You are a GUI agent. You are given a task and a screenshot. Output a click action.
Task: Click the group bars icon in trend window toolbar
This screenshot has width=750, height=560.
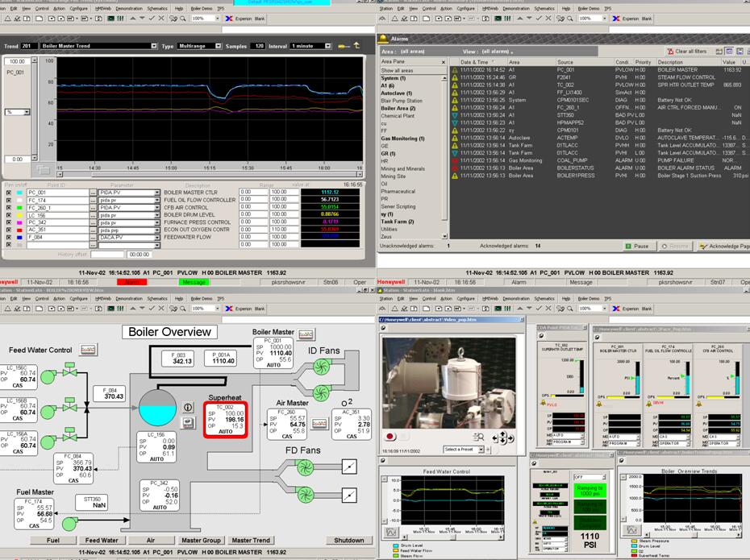point(120,19)
